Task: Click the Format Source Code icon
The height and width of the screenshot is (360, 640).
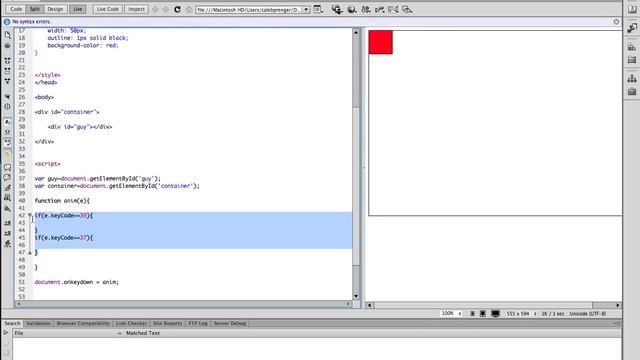Action: [x=7, y=244]
